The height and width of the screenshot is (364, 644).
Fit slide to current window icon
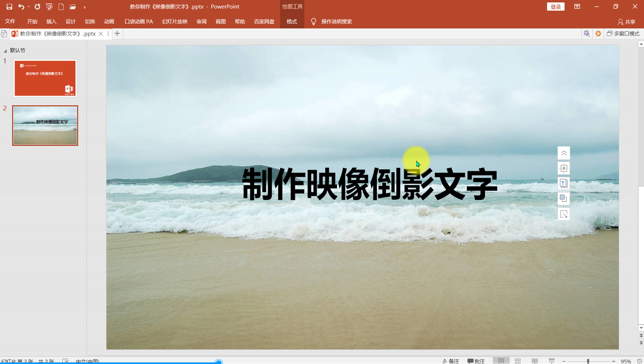[640, 361]
